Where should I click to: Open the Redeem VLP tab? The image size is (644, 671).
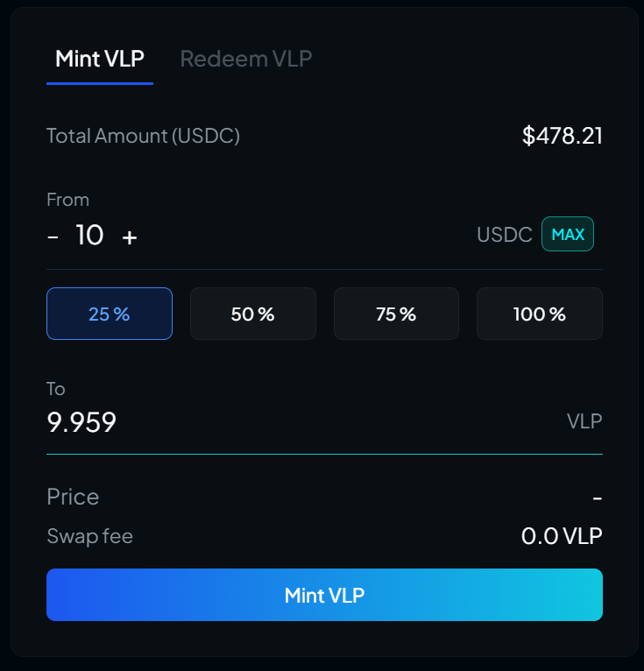pyautogui.click(x=246, y=59)
